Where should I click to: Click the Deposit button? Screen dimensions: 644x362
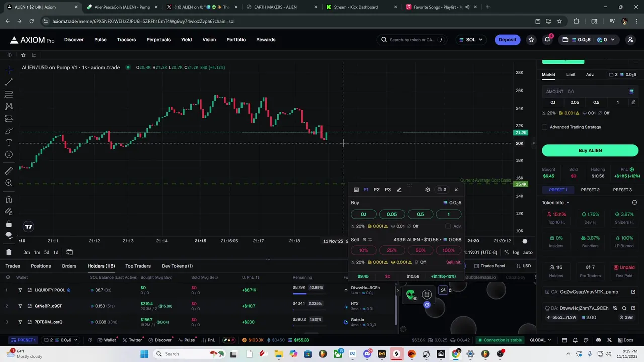click(507, 40)
